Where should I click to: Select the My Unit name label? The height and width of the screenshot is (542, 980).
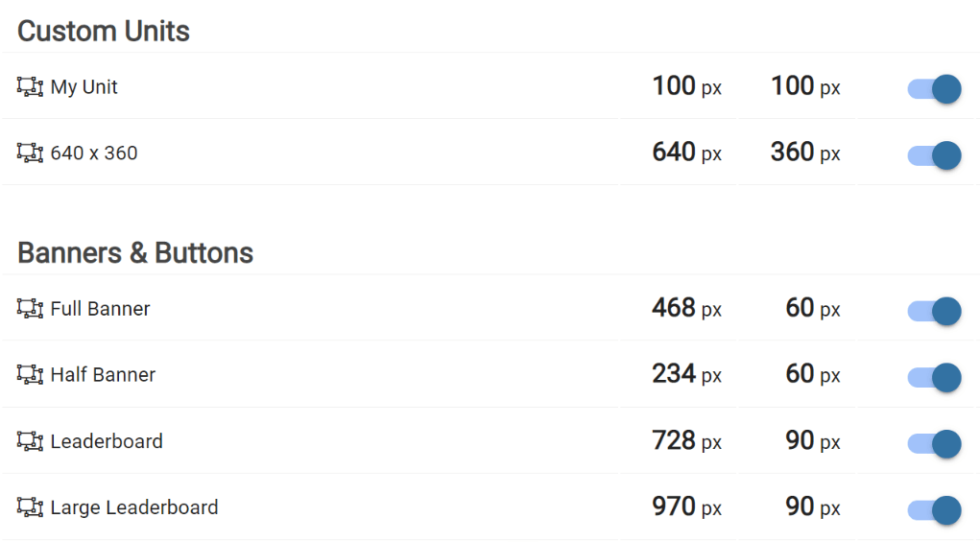tap(84, 87)
